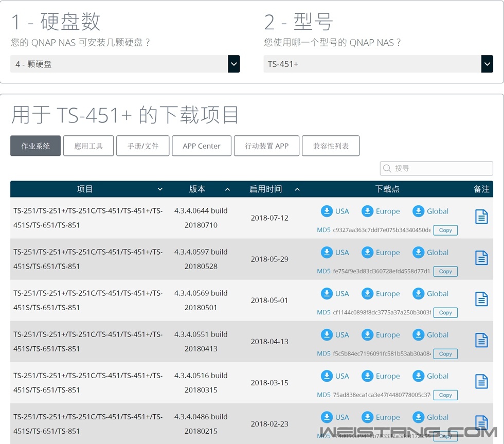
Task: Click the 备注 column header
Action: [481, 189]
